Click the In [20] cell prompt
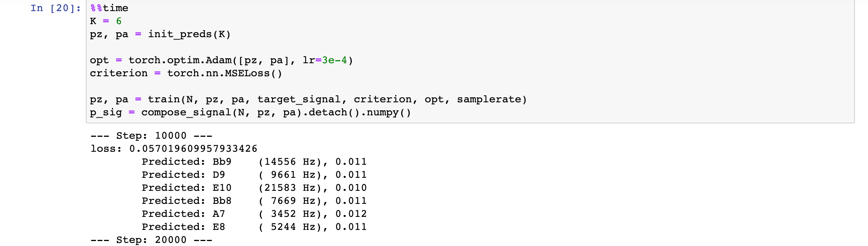This screenshot has height=246, width=868. [x=56, y=8]
